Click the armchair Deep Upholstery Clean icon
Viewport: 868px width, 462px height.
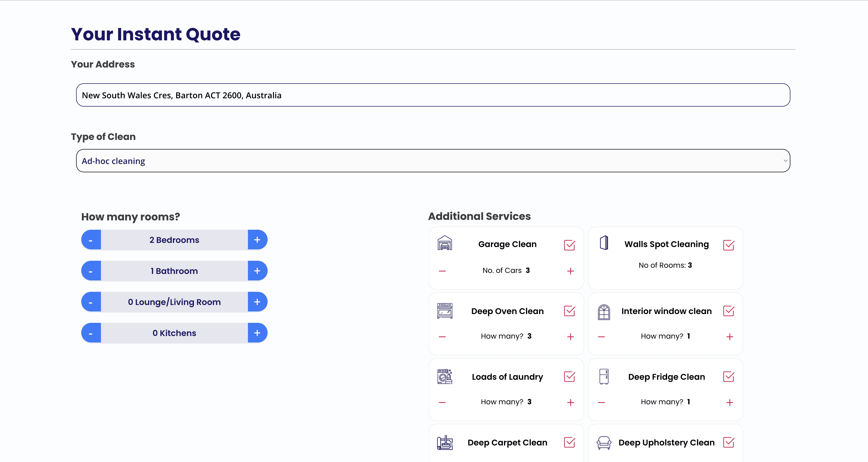604,442
